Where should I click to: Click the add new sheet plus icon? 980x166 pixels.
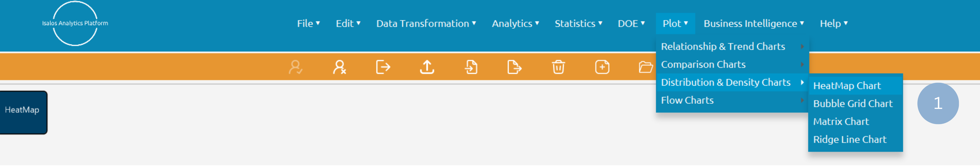(x=602, y=67)
